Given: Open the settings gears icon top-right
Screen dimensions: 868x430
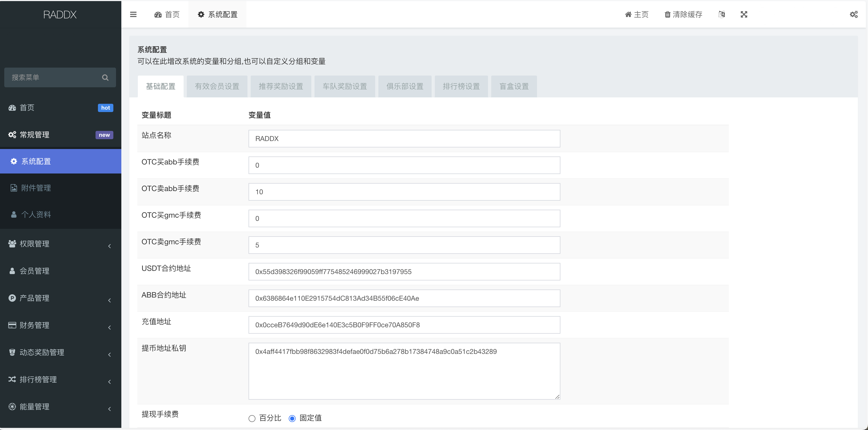Looking at the screenshot, I should click(x=854, y=14).
